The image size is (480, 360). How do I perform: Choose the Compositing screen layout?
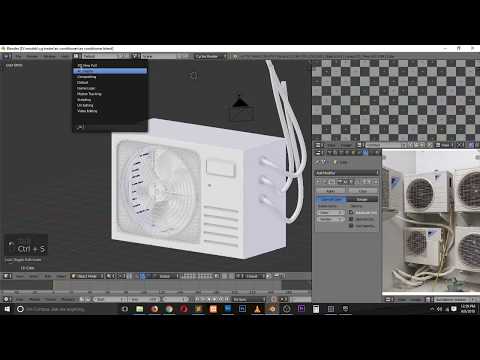click(87, 77)
